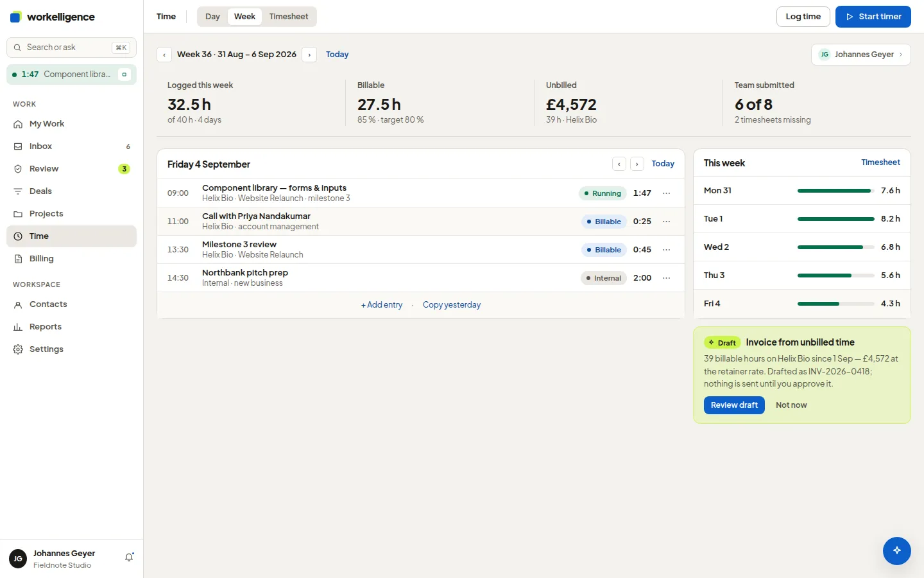
Task: Stop the running timer in the sidebar
Action: point(124,74)
